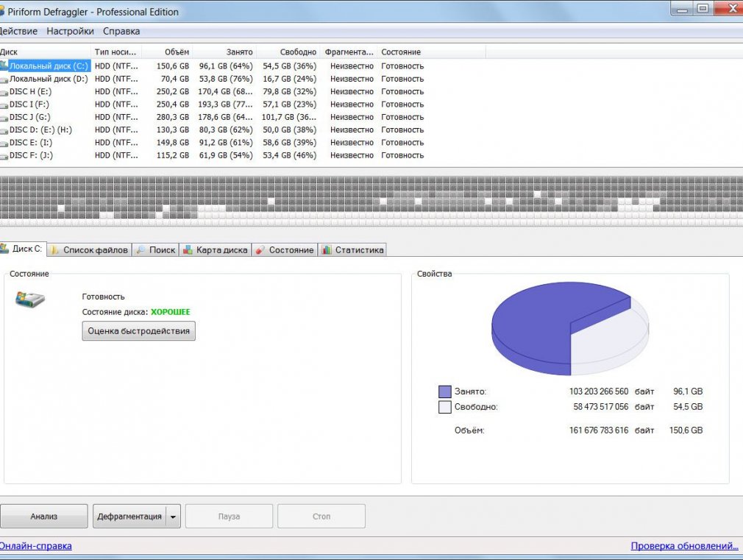Screen dimensions: 743x560
Task: Open the Состояние tab
Action: [285, 250]
